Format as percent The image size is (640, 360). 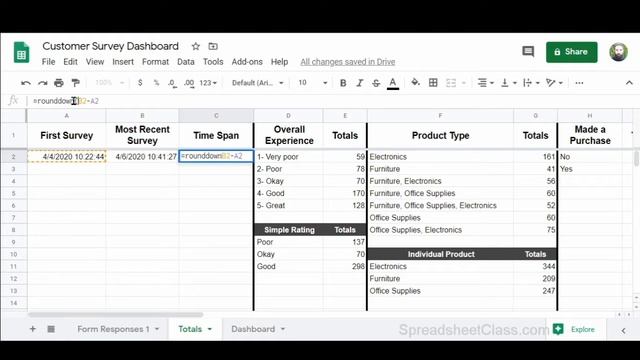(156, 83)
